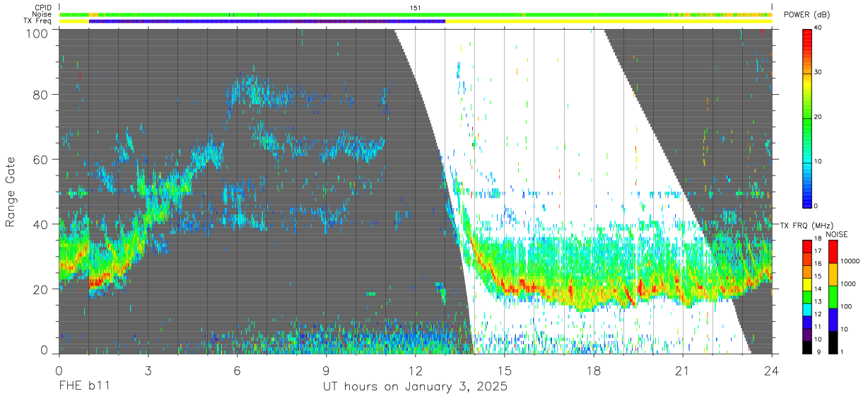868x401 pixels.
Task: Click the 'FHE b11' label
Action: [x=83, y=387]
